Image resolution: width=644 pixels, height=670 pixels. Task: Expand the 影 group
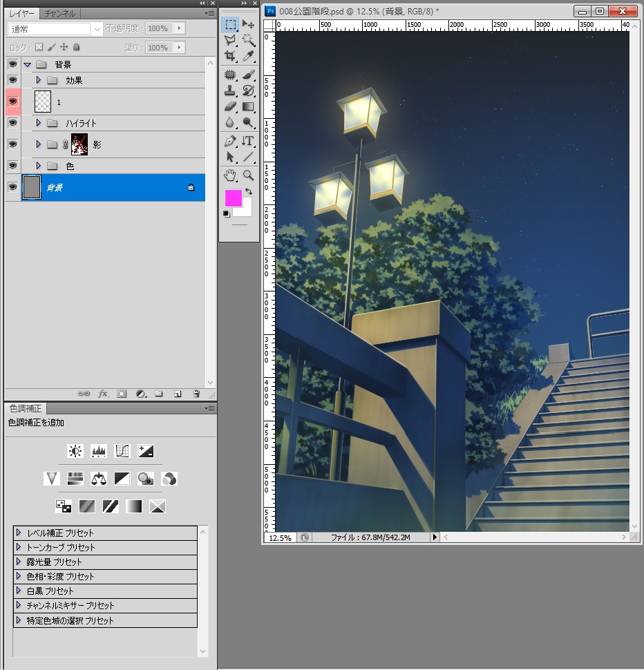click(38, 144)
